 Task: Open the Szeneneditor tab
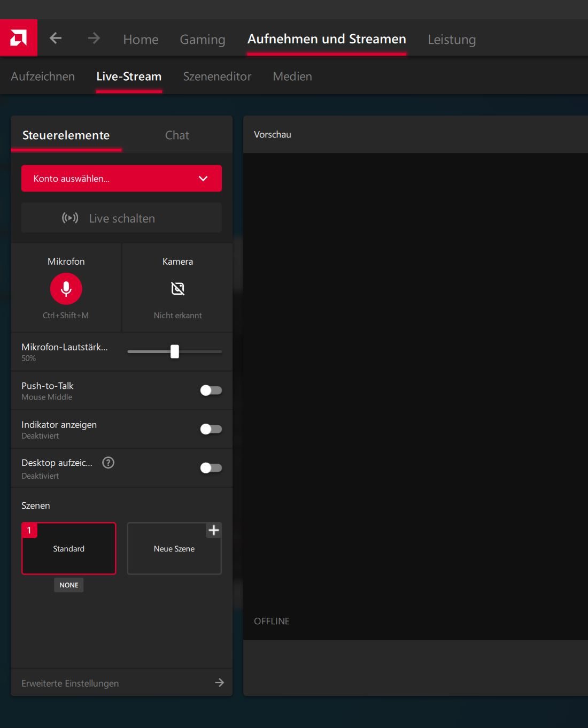[217, 76]
